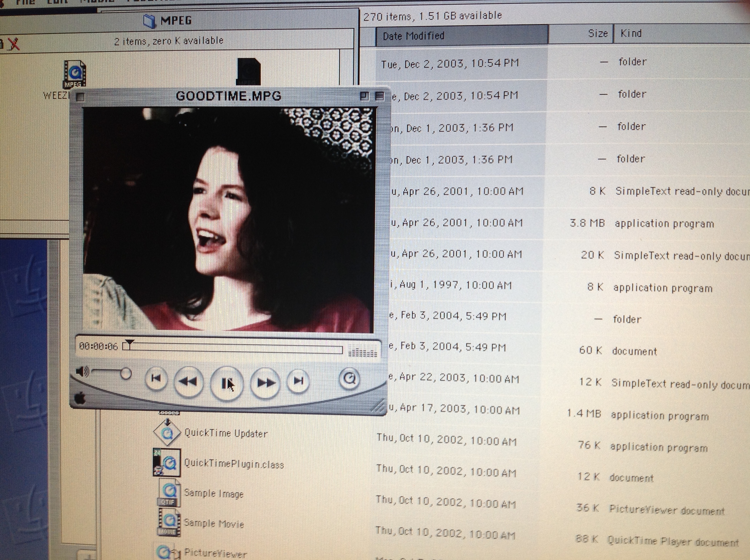Select the QuickTimePlugin.class file
Viewport: 750px width, 560px height.
tap(166, 463)
